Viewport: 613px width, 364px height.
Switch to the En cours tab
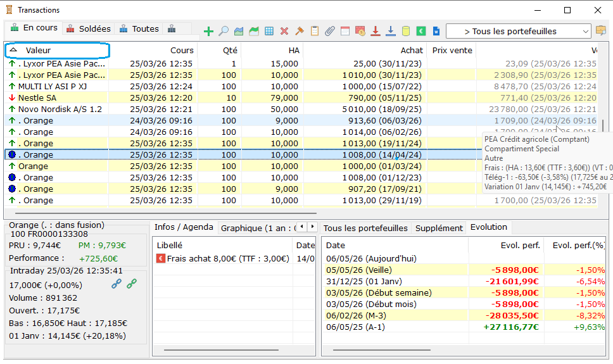[34, 28]
